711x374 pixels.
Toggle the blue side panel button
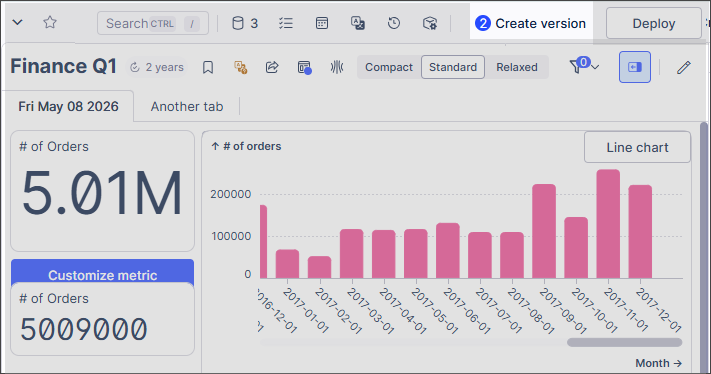pos(635,67)
